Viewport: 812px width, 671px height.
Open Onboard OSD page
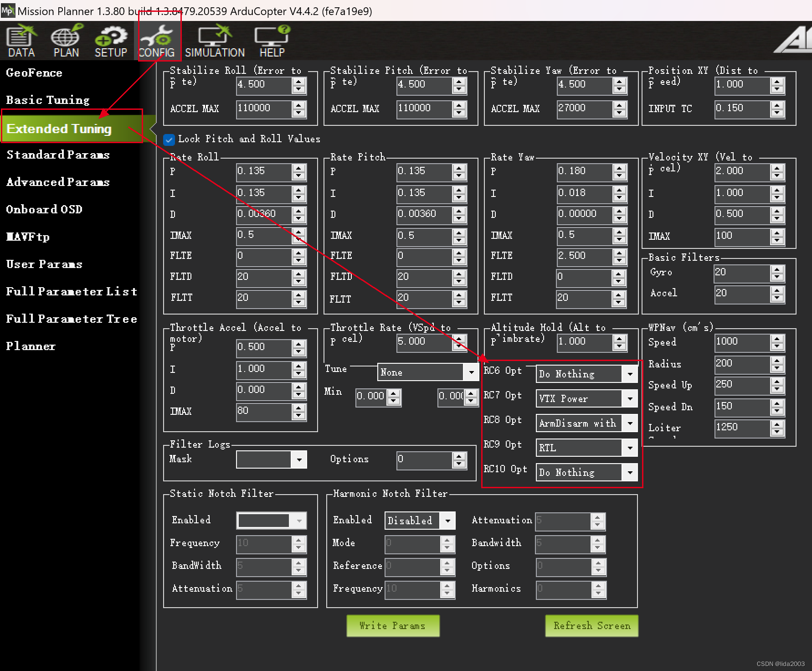point(44,210)
